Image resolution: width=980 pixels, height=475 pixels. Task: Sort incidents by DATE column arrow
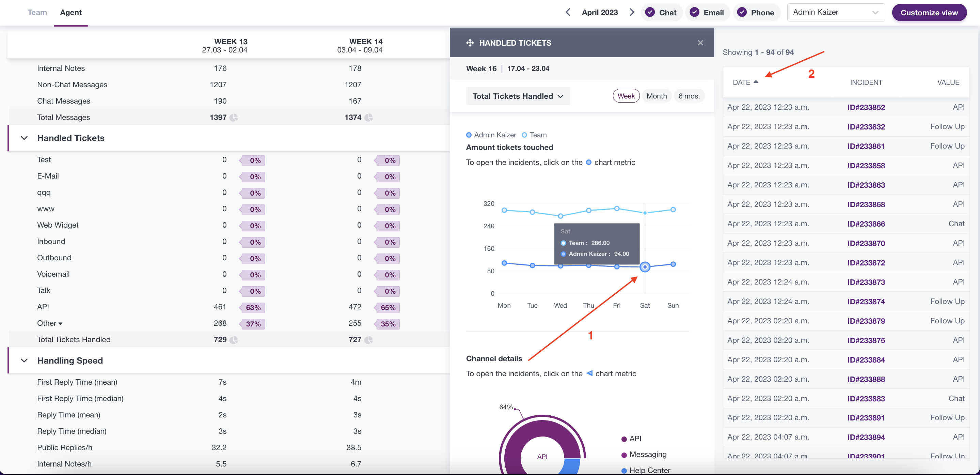coord(756,82)
